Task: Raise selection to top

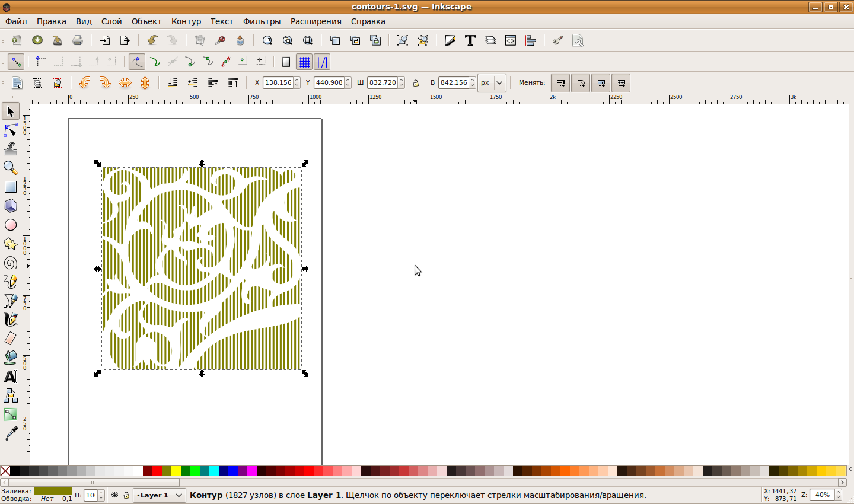Action: [233, 82]
